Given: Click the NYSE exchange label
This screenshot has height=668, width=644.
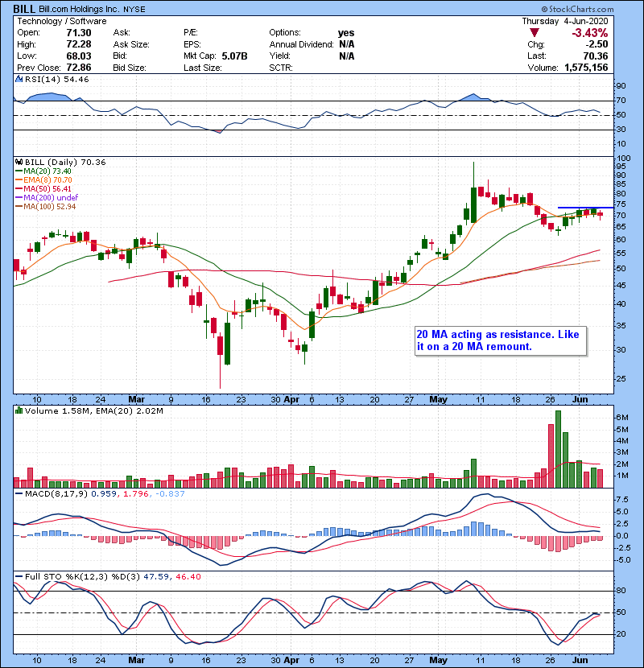Looking at the screenshot, I should 134,10.
